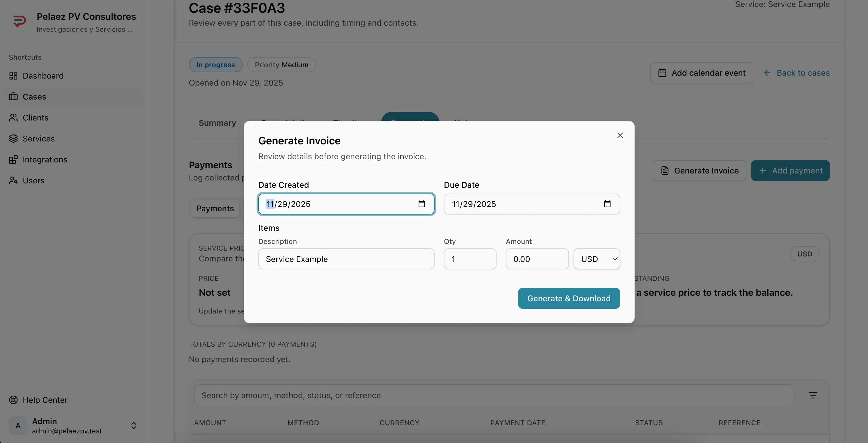The image size is (868, 443).
Task: Open the Help Center
Action: [45, 400]
